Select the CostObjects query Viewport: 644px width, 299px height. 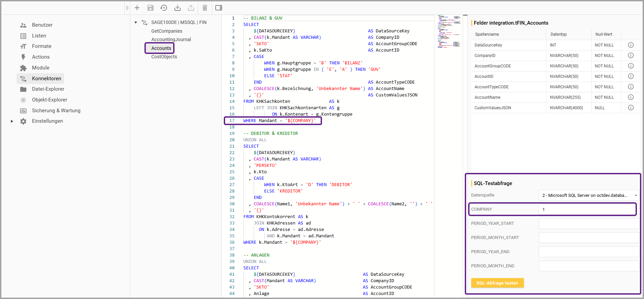point(164,57)
